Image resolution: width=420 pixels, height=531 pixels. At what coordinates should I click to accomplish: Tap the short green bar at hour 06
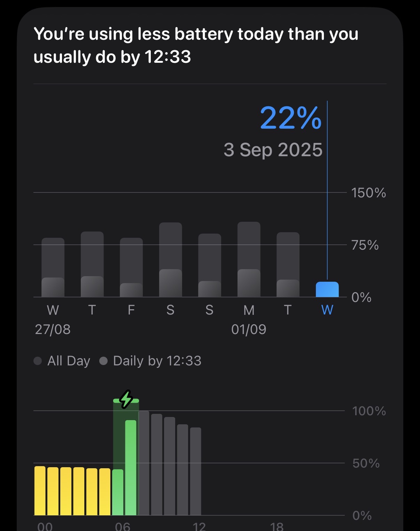[x=118, y=492]
